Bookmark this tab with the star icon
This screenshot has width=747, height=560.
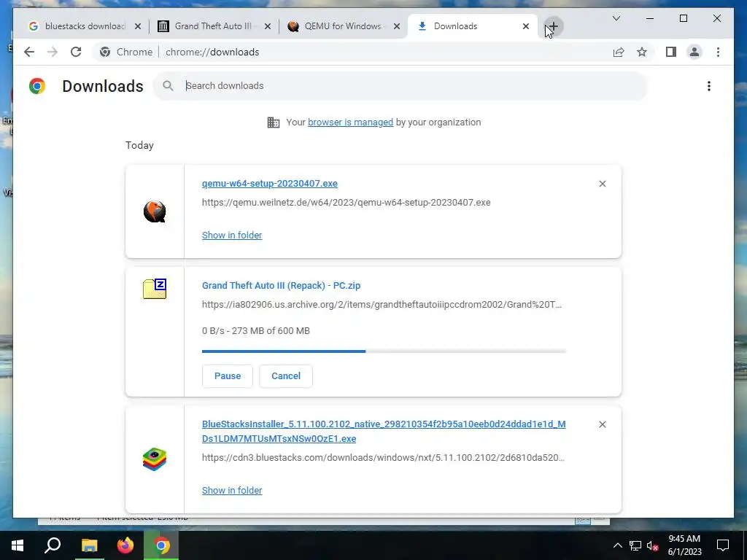[642, 52]
